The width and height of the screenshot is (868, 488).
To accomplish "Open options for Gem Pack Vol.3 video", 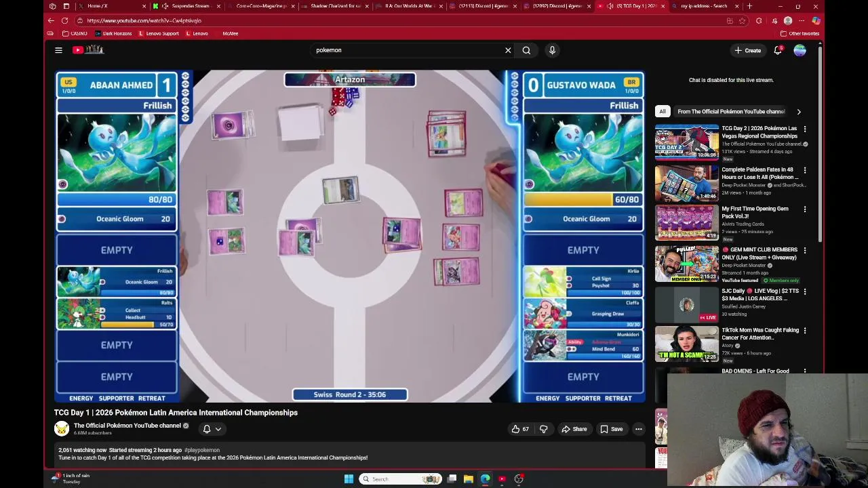I will 805,209.
